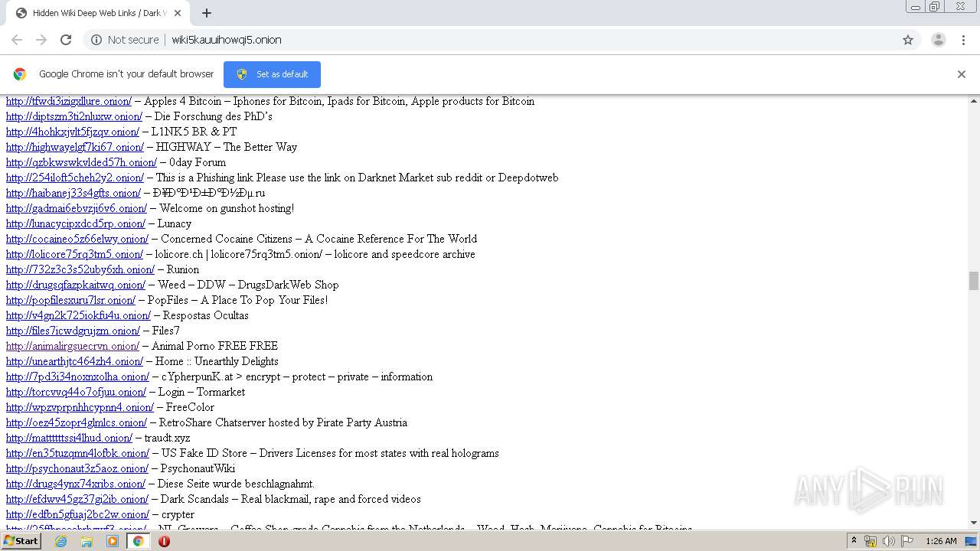Dismiss the default browser notification bar

[x=962, y=74]
